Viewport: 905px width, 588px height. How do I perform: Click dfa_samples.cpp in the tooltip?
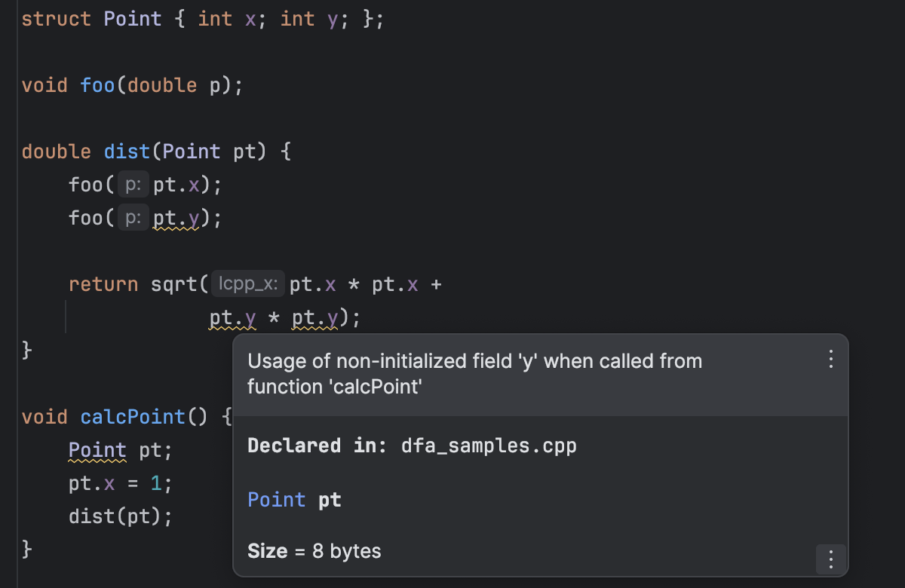coord(489,446)
